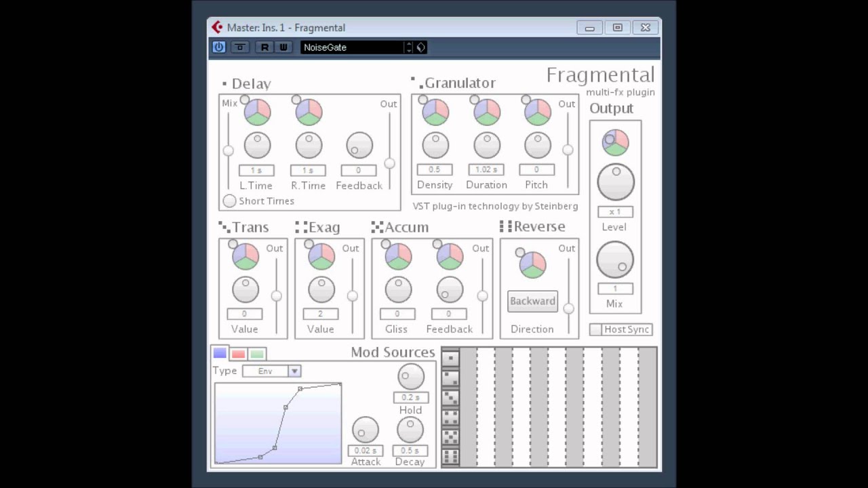Click the L.Time knob

coord(257,145)
